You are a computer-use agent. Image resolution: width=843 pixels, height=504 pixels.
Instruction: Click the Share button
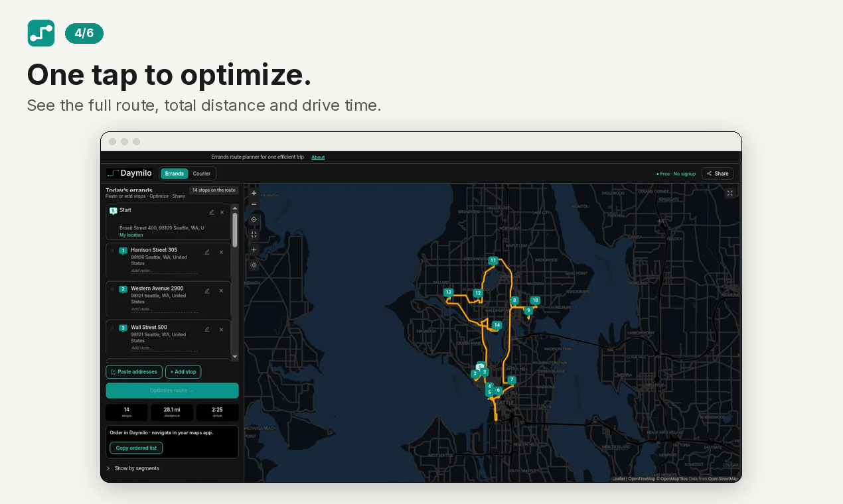coord(718,174)
